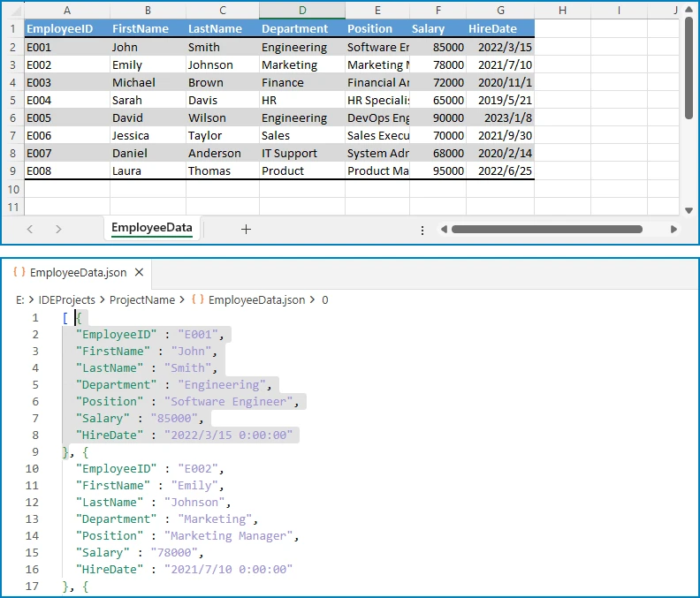Click horizontal scrollbar right arrow
Viewport: 700px width, 598px height.
[673, 230]
